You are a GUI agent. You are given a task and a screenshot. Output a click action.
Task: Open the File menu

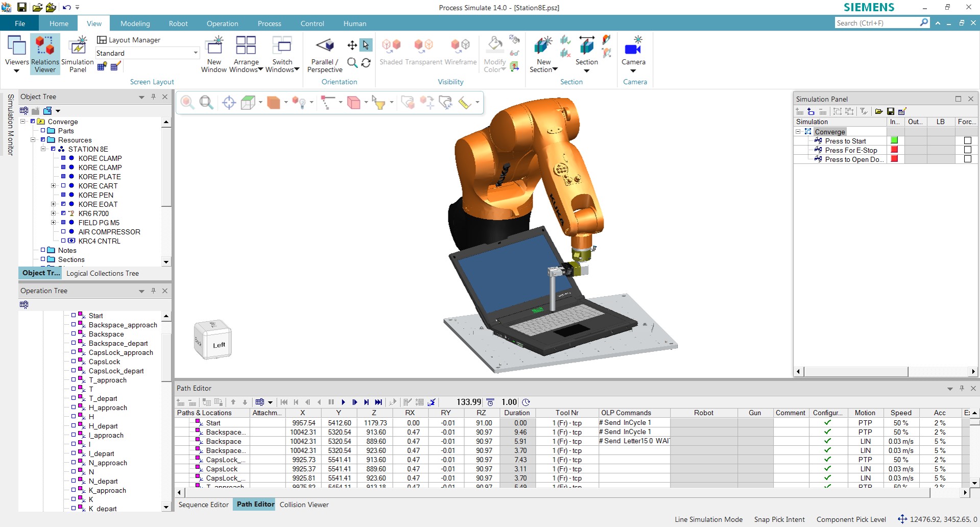[x=20, y=23]
